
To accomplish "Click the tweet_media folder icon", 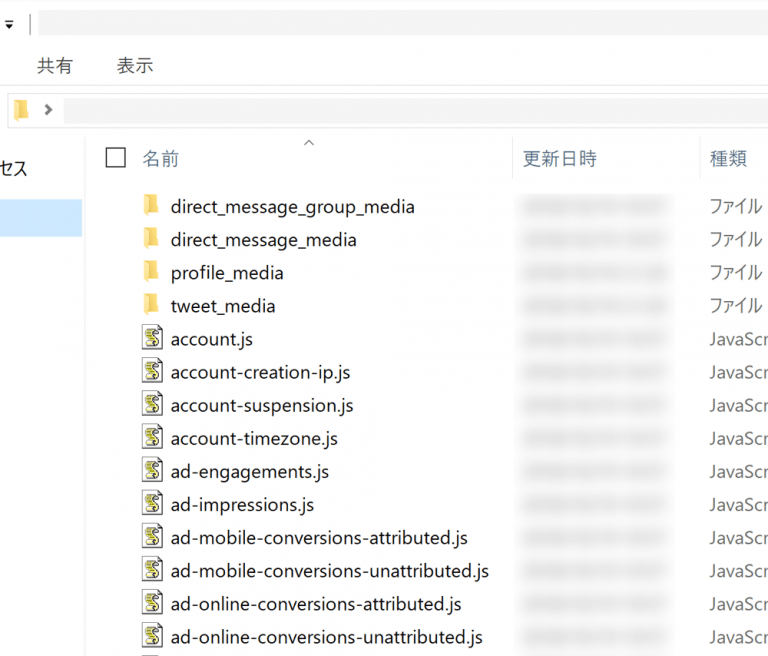I will 151,305.
